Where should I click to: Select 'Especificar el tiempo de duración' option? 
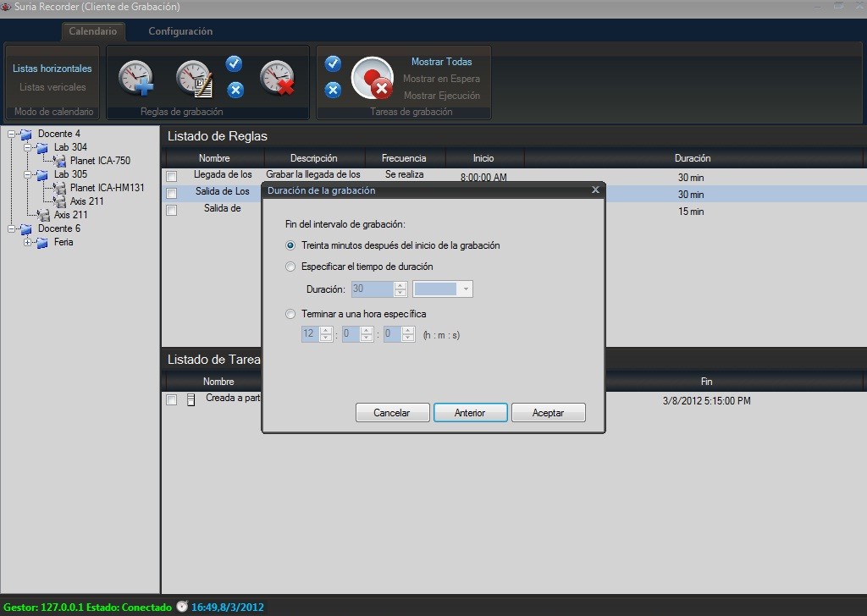pyautogui.click(x=291, y=267)
